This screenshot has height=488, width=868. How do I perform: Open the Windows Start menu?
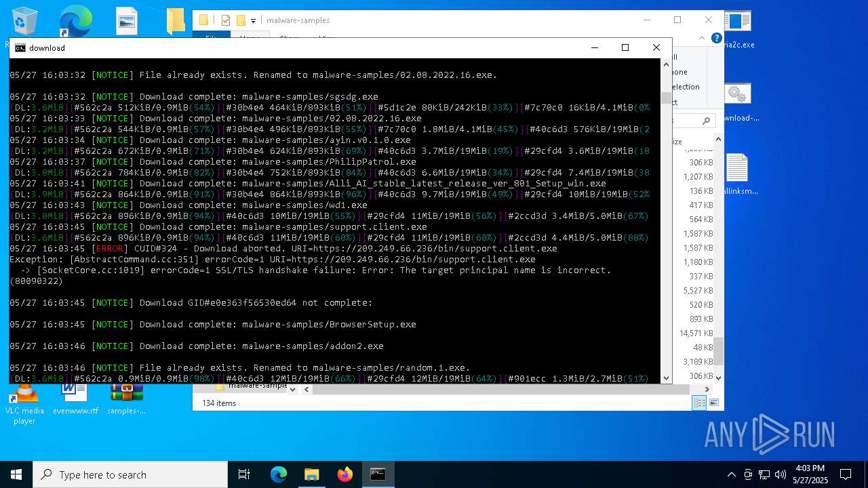tap(16, 474)
